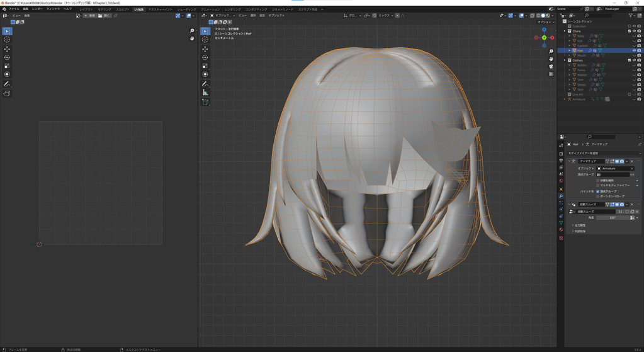Open the レンダー menu
This screenshot has width=644, height=352.
[38, 9]
